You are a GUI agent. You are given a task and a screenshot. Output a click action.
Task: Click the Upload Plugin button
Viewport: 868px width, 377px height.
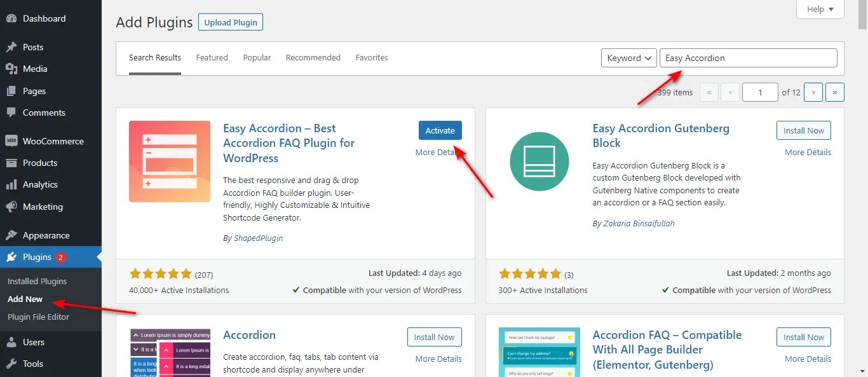230,22
